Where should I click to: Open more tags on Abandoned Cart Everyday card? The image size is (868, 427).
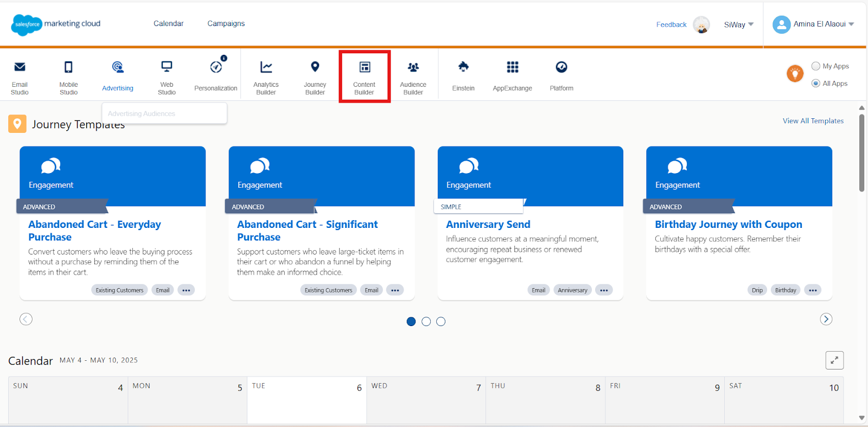point(186,290)
